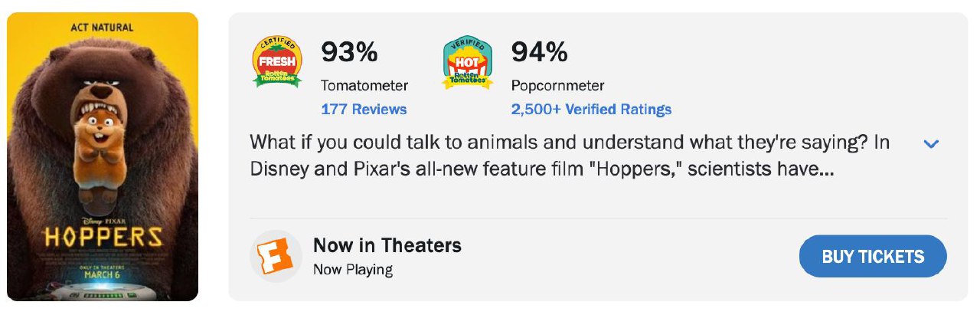Click the HOPPERS title on the poster

click(103, 237)
